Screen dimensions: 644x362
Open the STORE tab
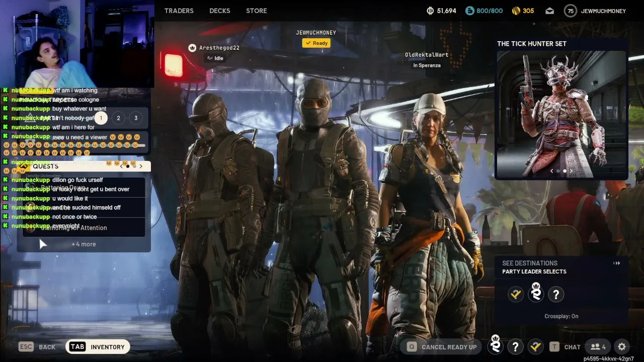coord(257,11)
